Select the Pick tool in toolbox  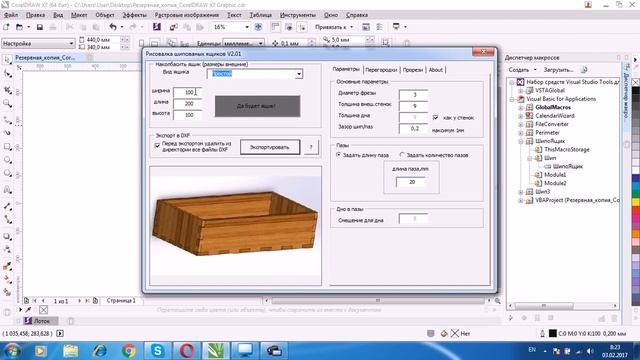(7, 60)
